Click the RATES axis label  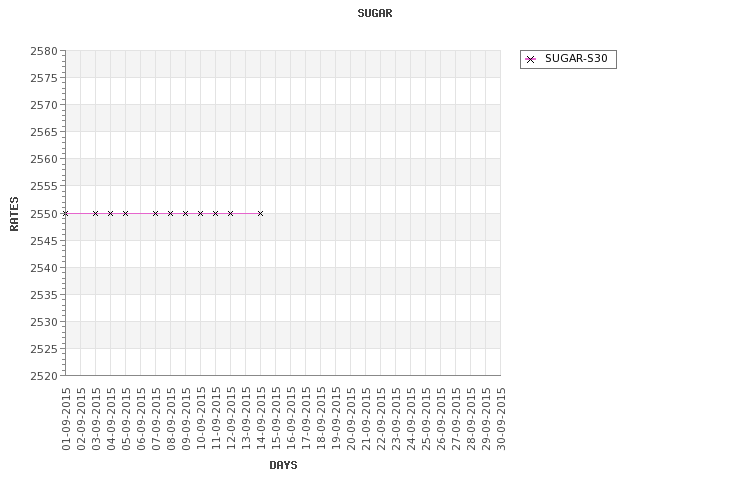click(14, 214)
